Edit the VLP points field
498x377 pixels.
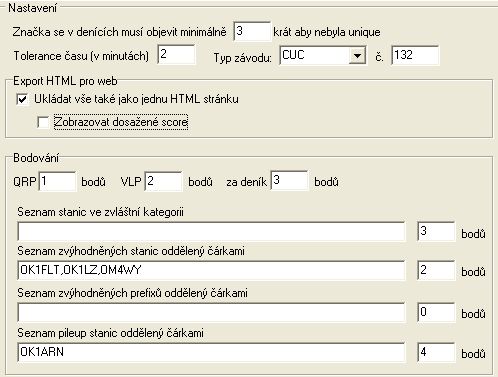tap(163, 181)
